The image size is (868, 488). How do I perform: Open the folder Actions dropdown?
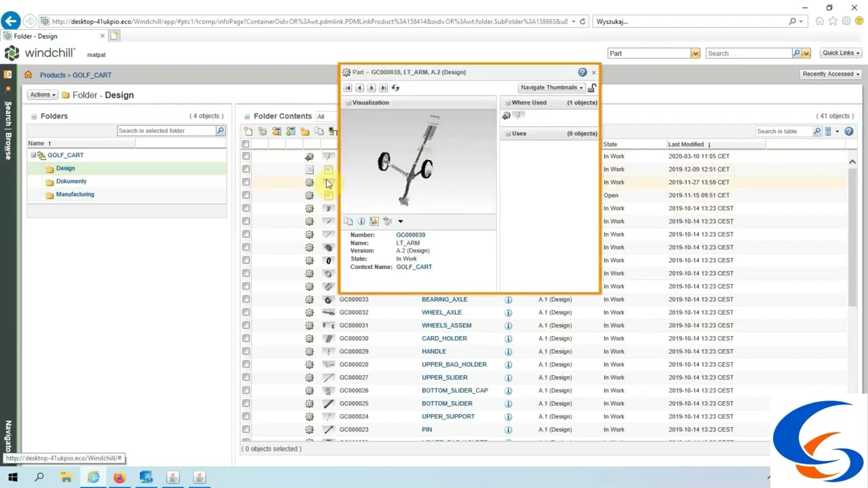coord(43,95)
